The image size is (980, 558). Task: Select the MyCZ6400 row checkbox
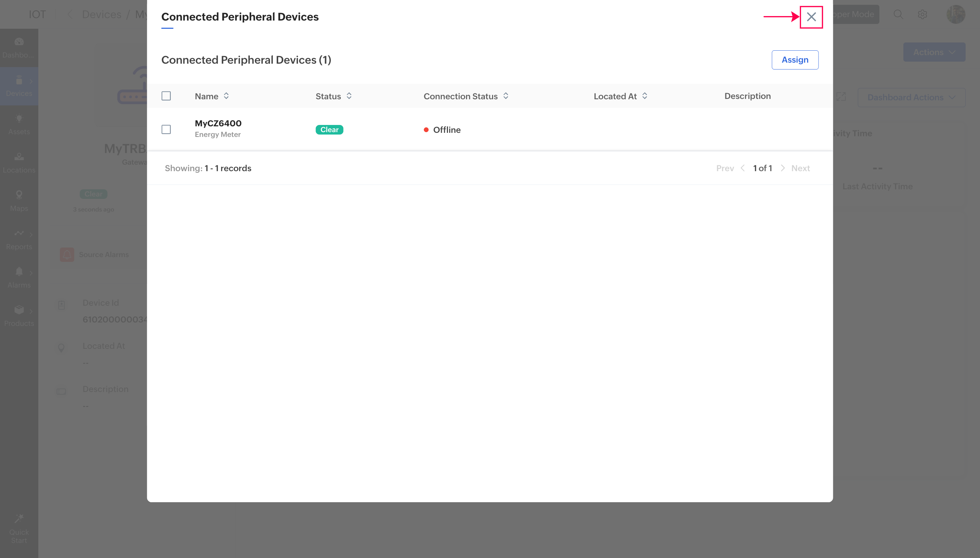[166, 129]
